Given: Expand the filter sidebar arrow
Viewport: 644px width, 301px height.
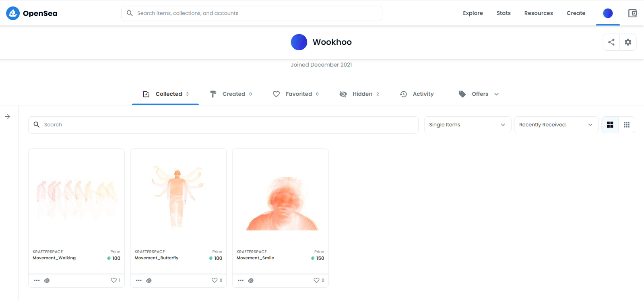Looking at the screenshot, I should tap(7, 117).
